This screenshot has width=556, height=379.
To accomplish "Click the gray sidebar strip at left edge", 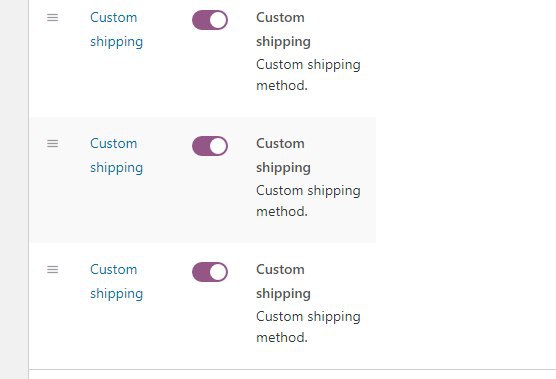I will tap(14, 189).
